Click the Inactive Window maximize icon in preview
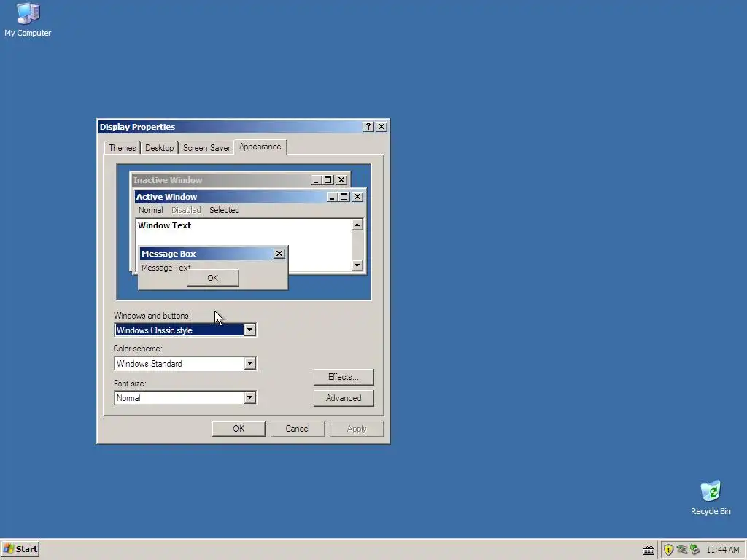The image size is (747, 560). 328,180
